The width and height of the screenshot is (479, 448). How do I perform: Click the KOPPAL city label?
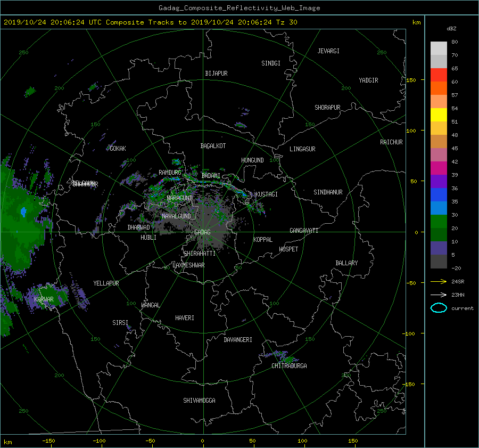(263, 240)
